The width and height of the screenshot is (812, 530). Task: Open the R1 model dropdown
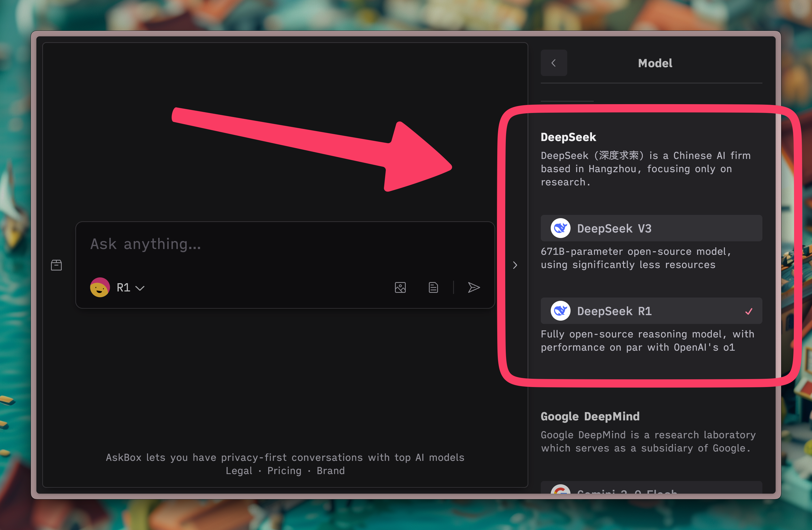pos(131,288)
